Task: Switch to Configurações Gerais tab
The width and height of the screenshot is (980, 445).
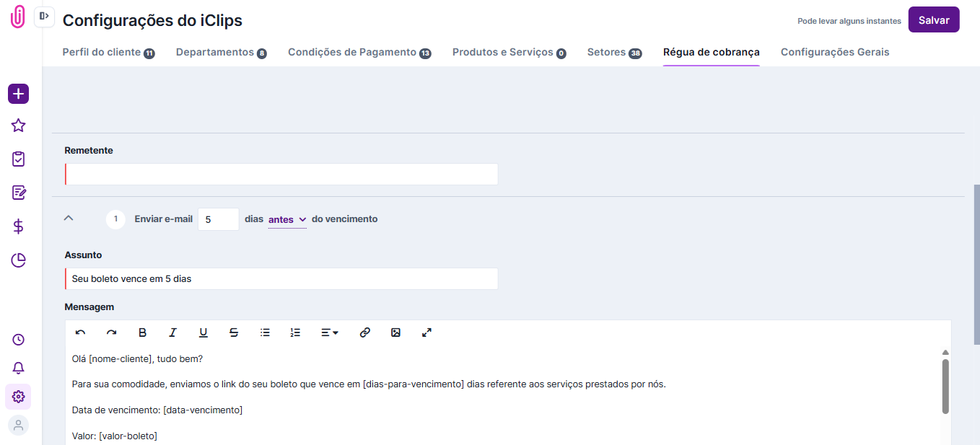Action: pos(835,53)
